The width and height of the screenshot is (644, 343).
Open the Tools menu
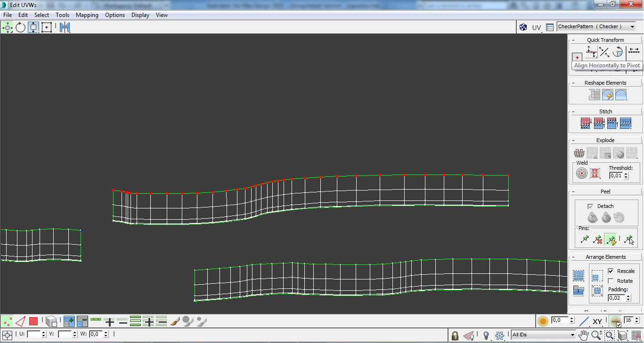point(62,15)
